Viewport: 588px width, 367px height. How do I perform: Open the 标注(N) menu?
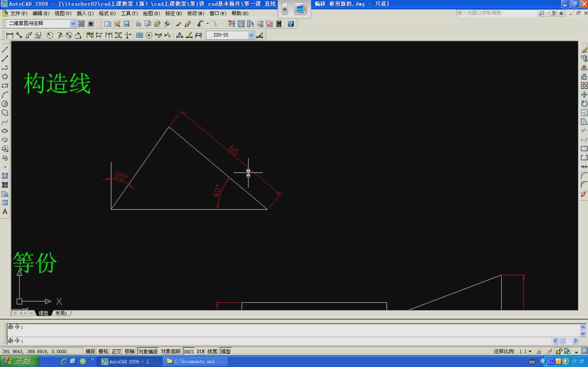[x=174, y=13]
